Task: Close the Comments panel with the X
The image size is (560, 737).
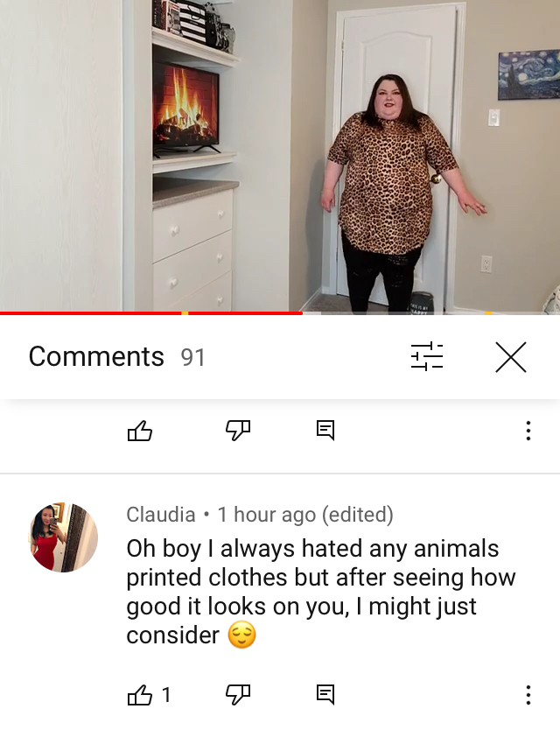Action: [511, 357]
